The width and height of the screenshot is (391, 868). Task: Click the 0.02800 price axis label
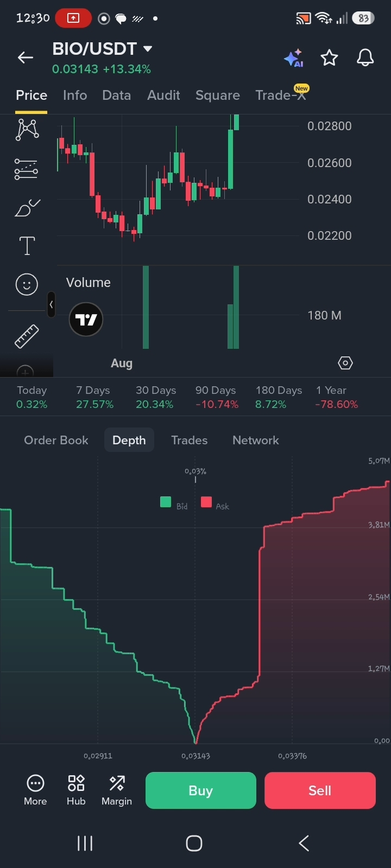pos(330,126)
